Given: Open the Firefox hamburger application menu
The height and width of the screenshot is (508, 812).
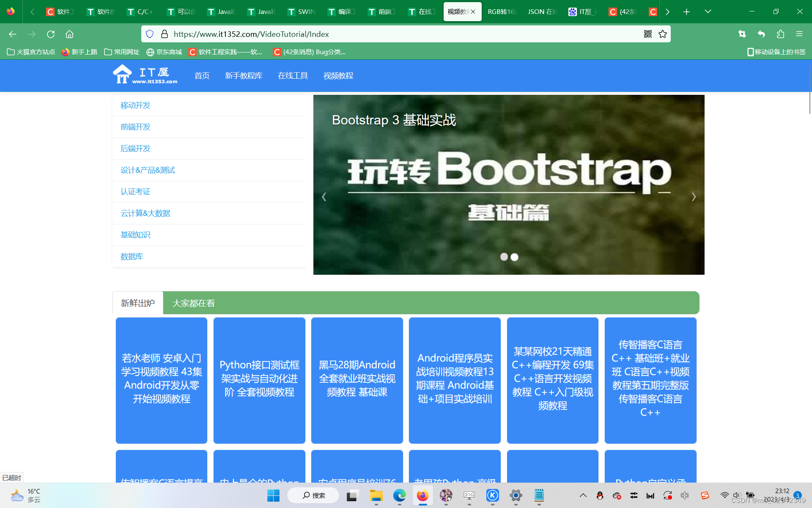Looking at the screenshot, I should pyautogui.click(x=799, y=34).
